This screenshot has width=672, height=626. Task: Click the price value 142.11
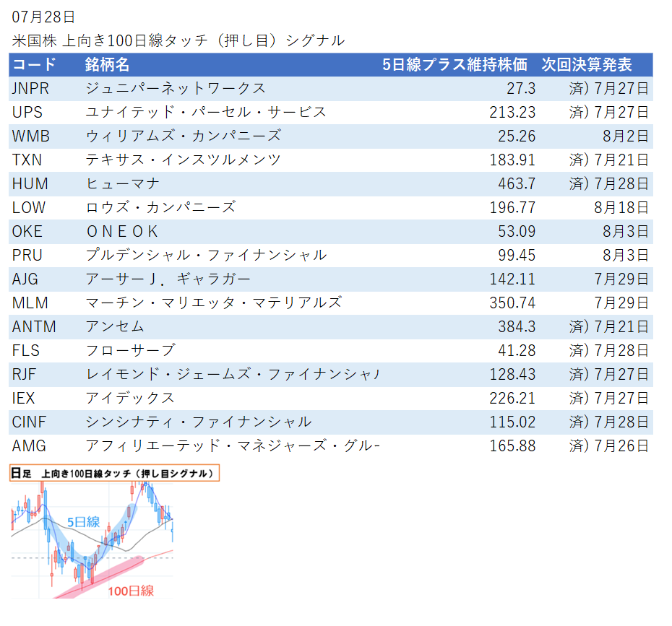click(512, 279)
